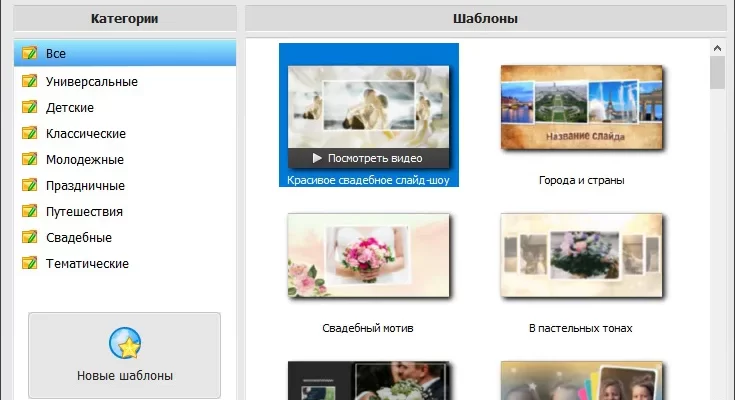Select the colorful children photo template thumbnail
Image resolution: width=735 pixels, height=400 pixels.
[581, 380]
